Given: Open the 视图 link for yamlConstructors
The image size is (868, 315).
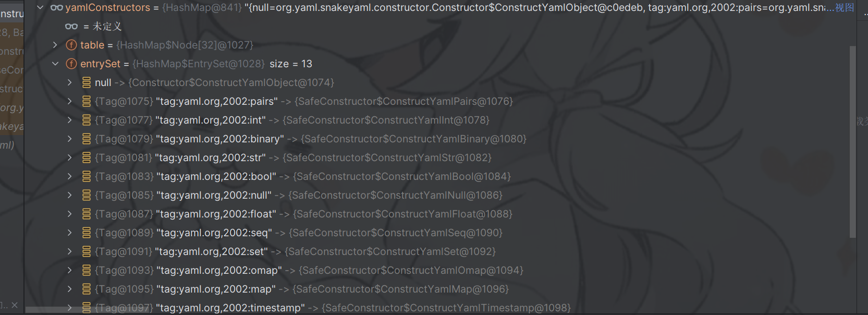Looking at the screenshot, I should coord(845,8).
